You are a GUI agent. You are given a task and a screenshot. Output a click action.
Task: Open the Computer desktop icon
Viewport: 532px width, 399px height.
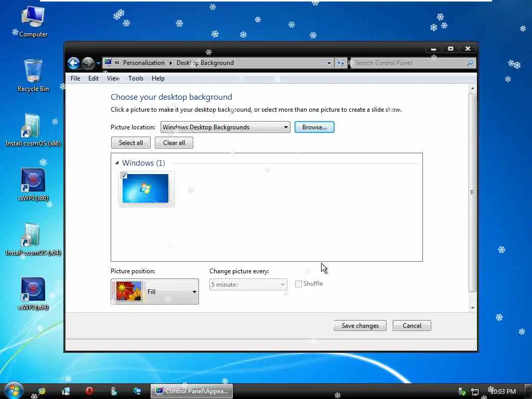(x=33, y=21)
